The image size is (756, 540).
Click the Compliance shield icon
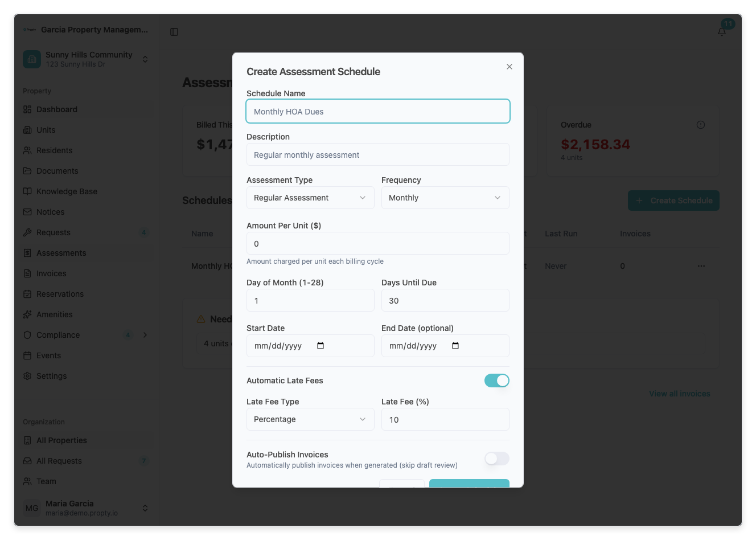(x=27, y=335)
